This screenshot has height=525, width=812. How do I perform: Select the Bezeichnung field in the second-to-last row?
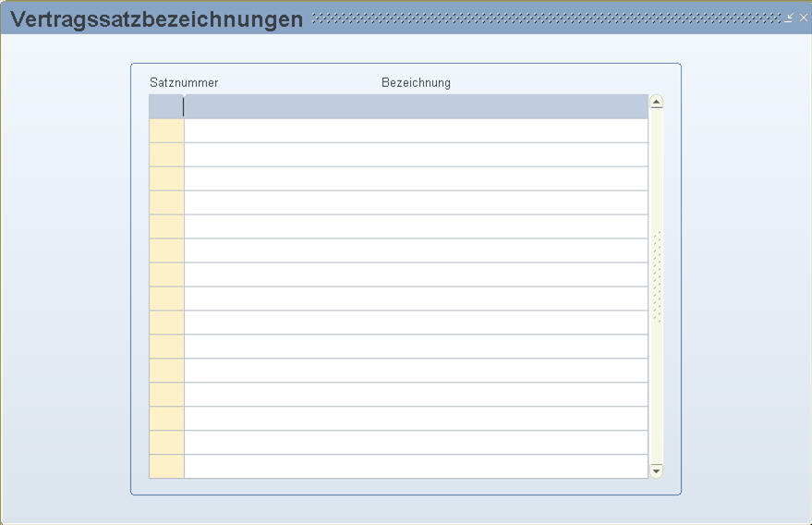[416, 443]
